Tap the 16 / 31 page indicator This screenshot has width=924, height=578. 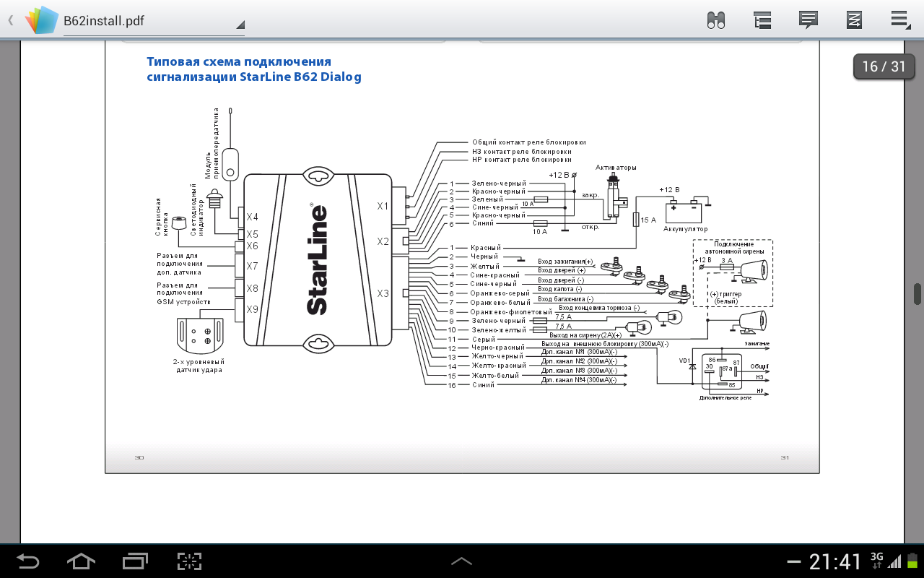pyautogui.click(x=884, y=66)
